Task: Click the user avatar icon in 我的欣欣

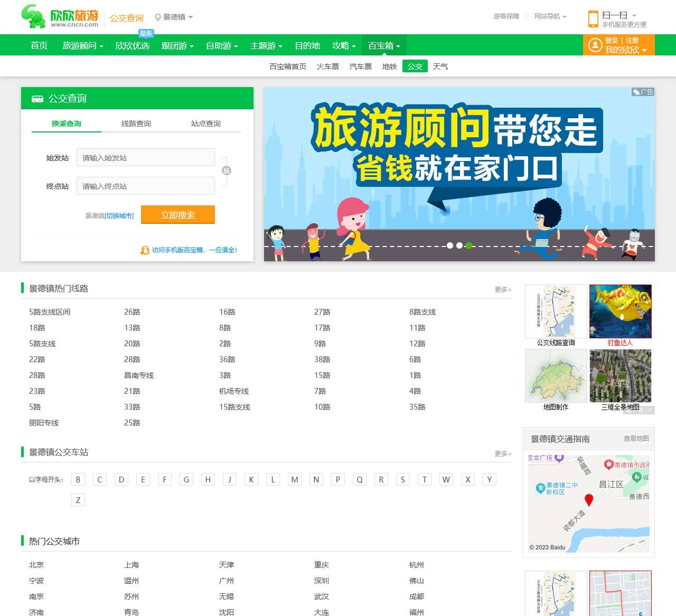Action: point(595,45)
